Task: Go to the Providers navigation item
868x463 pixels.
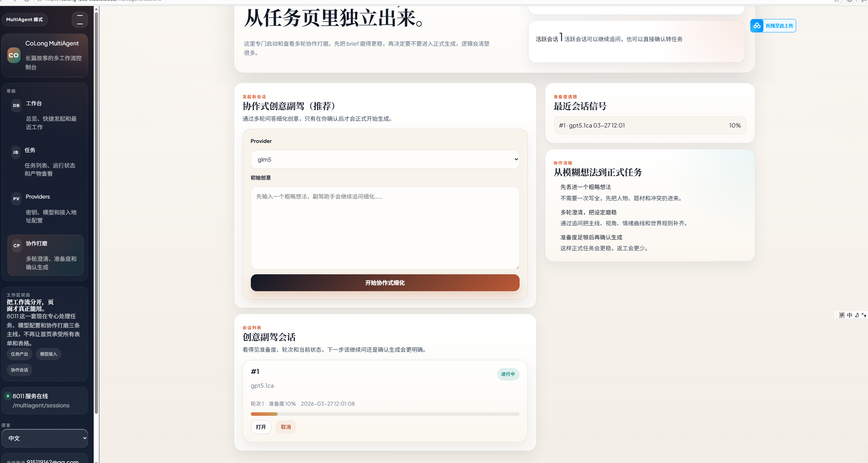Action: pyautogui.click(x=38, y=197)
